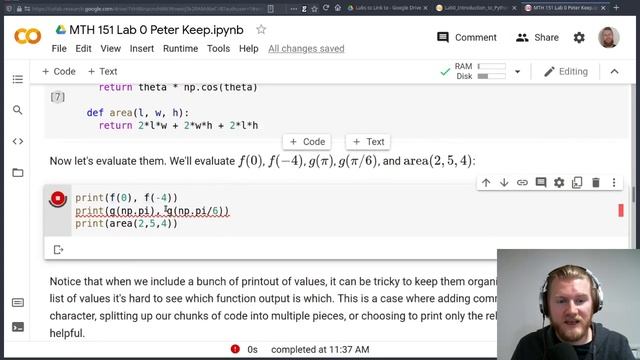Image resolution: width=640 pixels, height=360 pixels.
Task: Copy link to cell icon
Action: [x=522, y=182]
